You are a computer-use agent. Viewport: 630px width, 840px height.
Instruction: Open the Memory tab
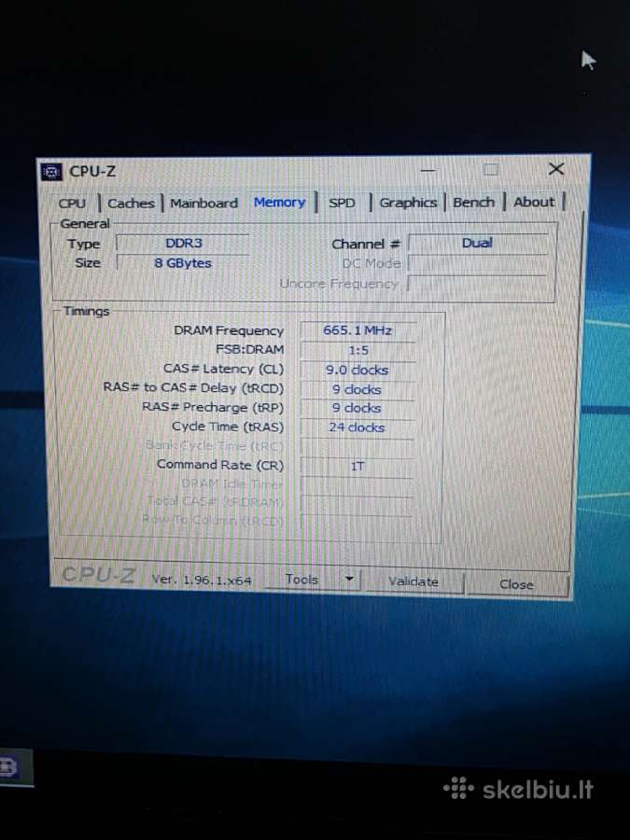coord(280,203)
